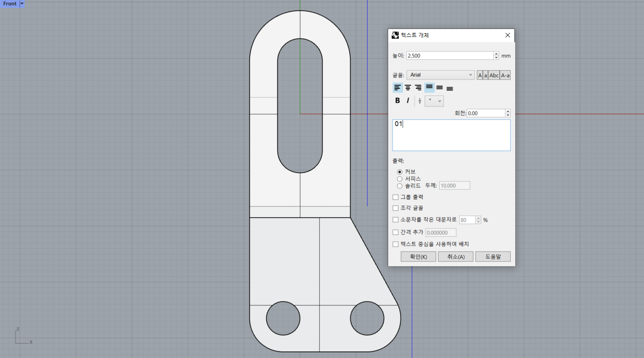
Task: Open the Front viewport menu arrow
Action: click(22, 4)
